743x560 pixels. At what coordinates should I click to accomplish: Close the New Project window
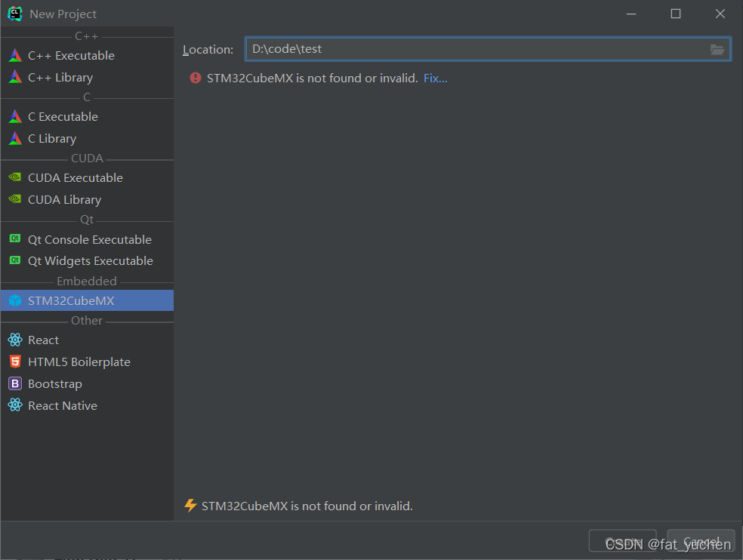[720, 14]
